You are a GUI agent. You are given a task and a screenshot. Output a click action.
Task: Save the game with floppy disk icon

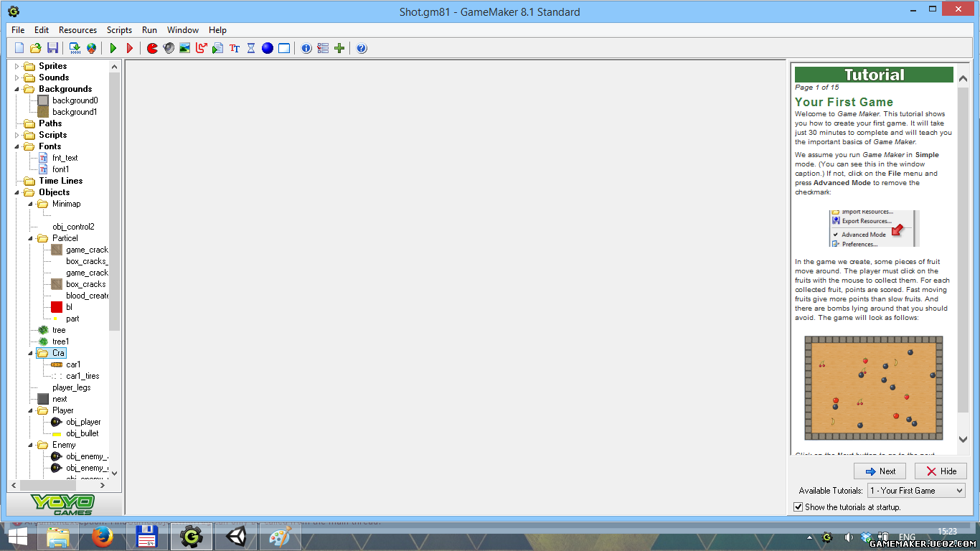52,48
